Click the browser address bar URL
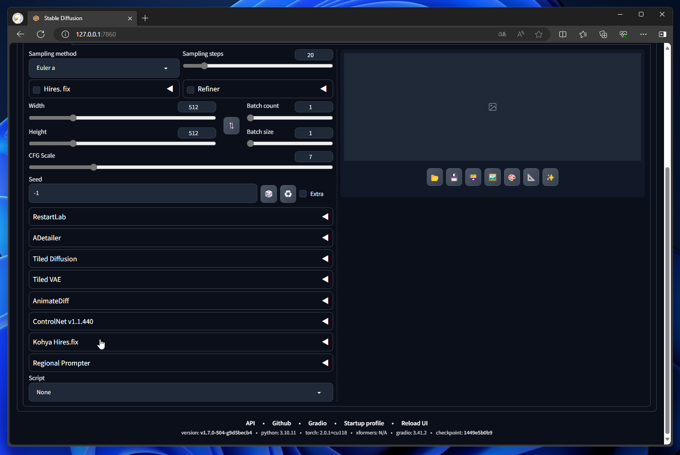Image resolution: width=680 pixels, height=455 pixels. point(96,34)
